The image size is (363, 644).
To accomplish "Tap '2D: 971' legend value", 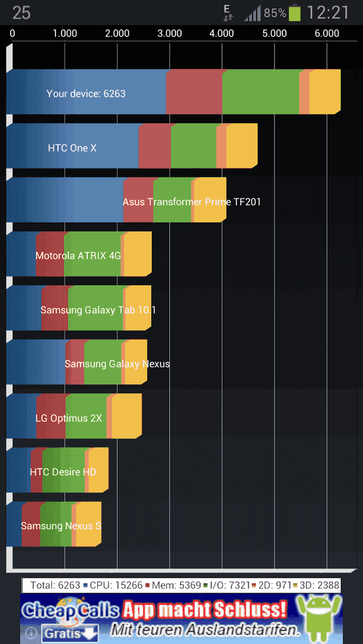I will click(x=275, y=586).
